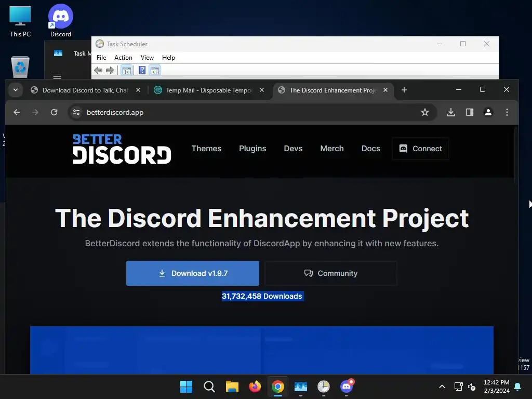Viewport: 532px width, 399px height.
Task: Click the 31,732,458 Downloads text
Action: pos(262,296)
